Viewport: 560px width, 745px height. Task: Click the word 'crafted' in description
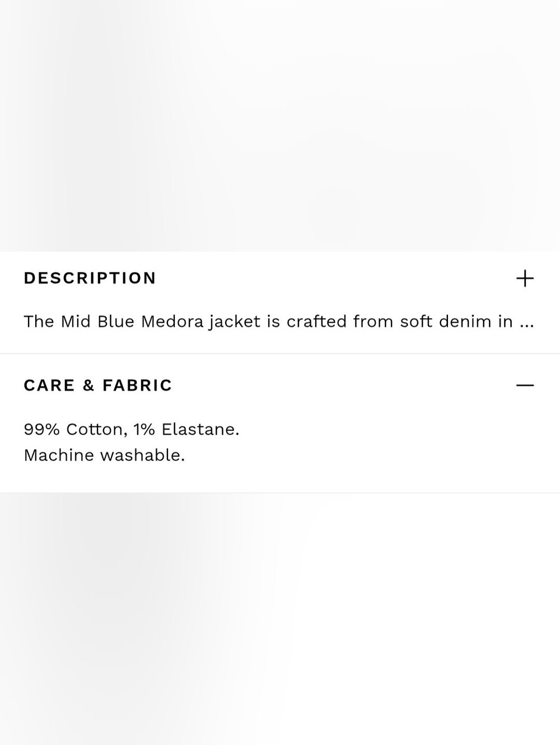click(x=316, y=322)
